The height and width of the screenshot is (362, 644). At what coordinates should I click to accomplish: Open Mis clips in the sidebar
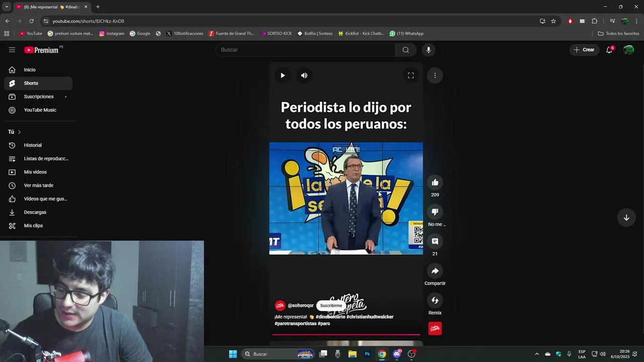(x=38, y=226)
